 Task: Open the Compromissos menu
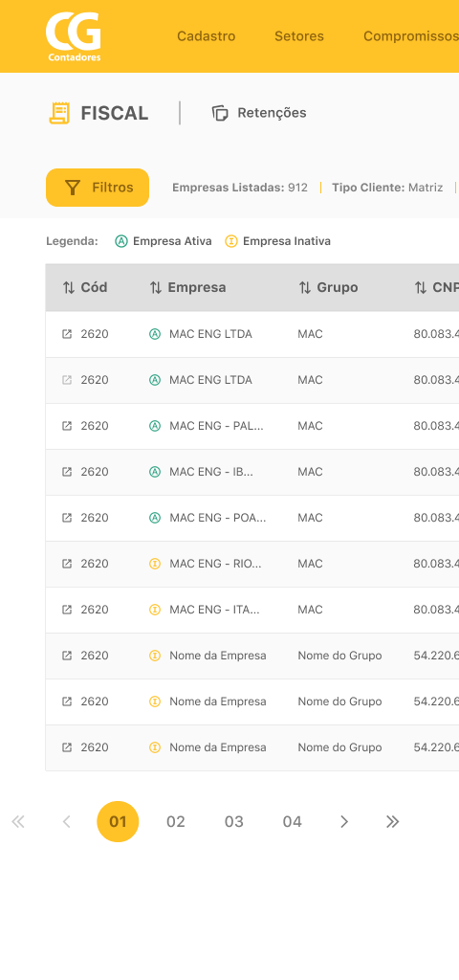(x=411, y=36)
